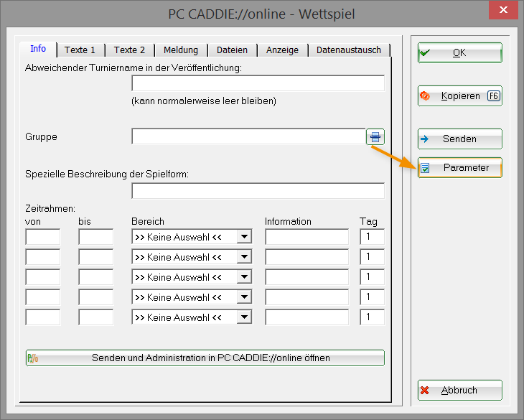Click the first row Information field

click(307, 237)
